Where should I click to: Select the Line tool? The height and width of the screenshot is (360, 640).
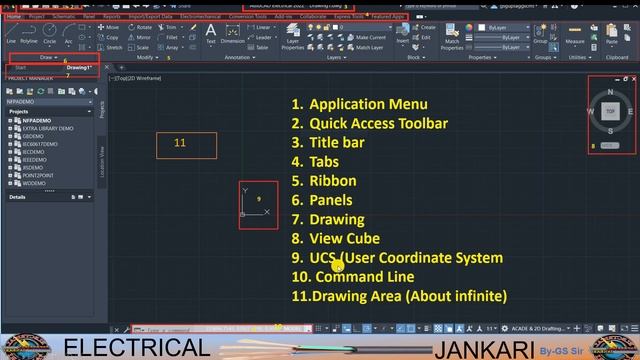tap(11, 33)
